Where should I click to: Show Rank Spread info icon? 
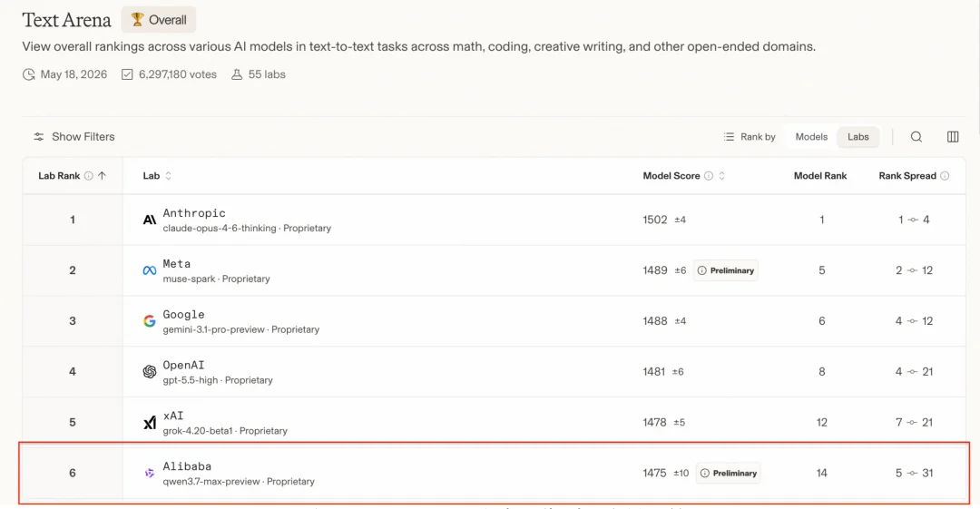[x=945, y=176]
